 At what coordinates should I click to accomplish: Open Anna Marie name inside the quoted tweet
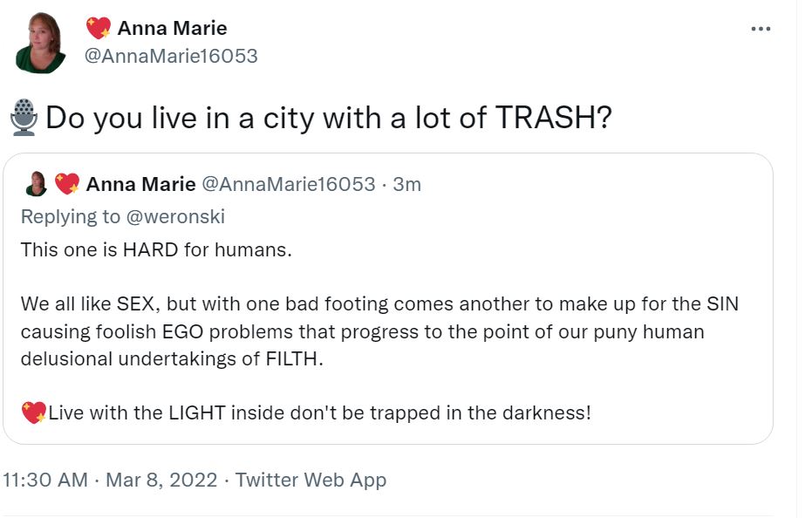click(140, 184)
